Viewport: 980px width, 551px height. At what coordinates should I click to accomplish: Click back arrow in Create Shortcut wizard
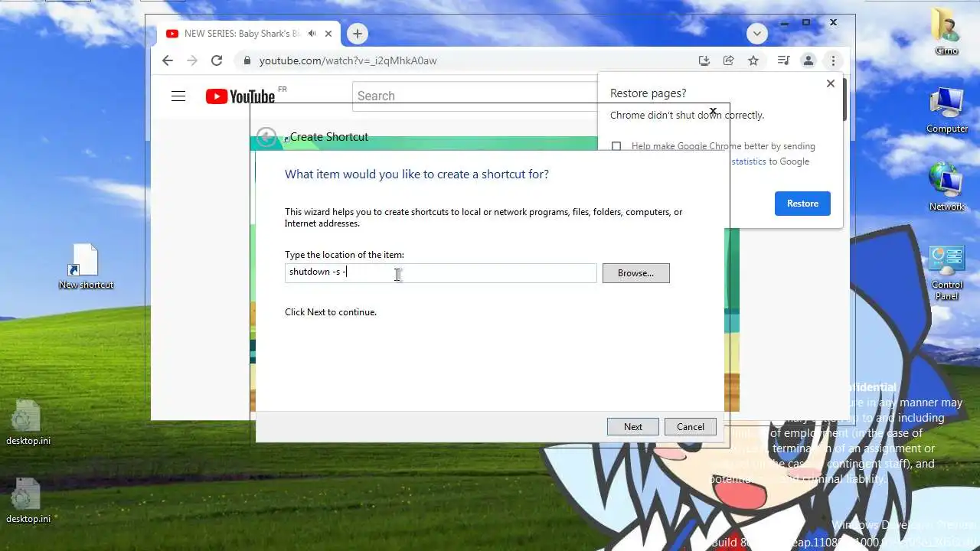pos(266,137)
